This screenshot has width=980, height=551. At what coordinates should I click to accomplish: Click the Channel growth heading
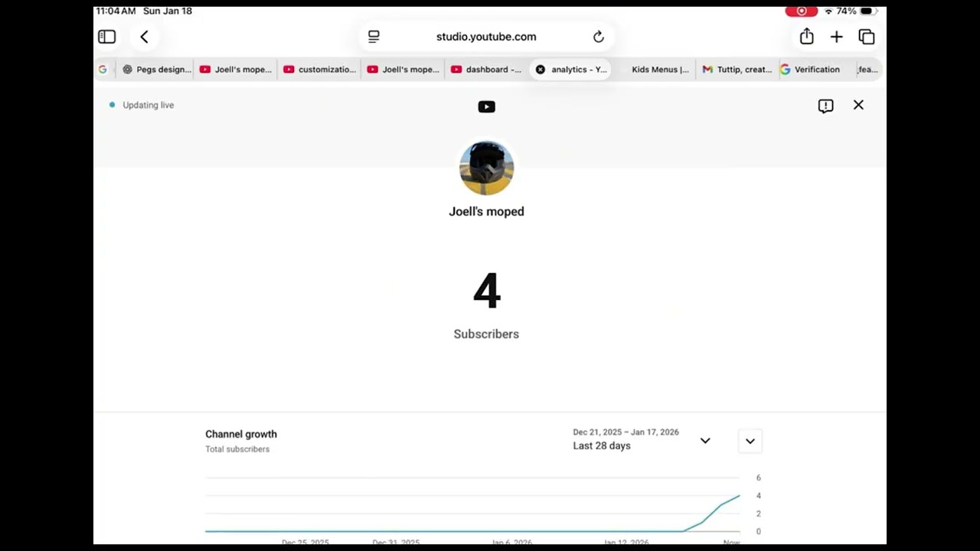[241, 434]
